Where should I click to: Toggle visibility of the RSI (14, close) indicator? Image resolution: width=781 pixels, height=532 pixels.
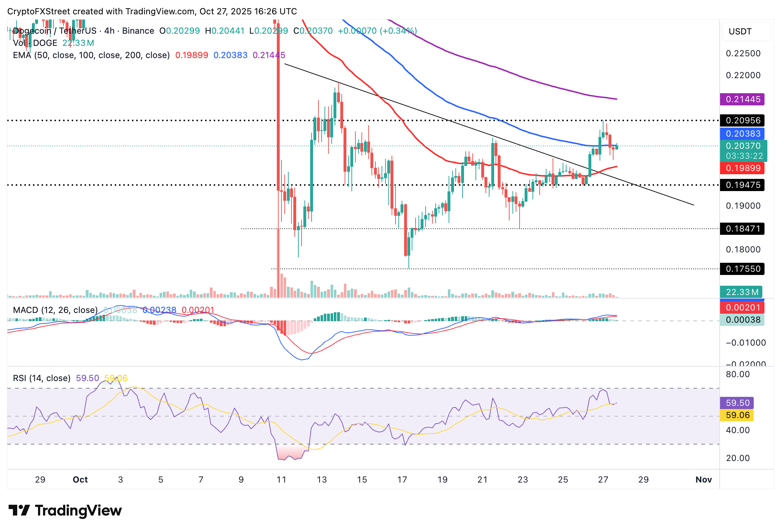tap(41, 378)
